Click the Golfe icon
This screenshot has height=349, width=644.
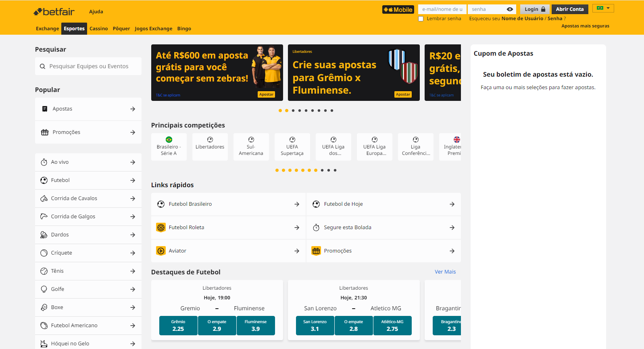pyautogui.click(x=44, y=289)
